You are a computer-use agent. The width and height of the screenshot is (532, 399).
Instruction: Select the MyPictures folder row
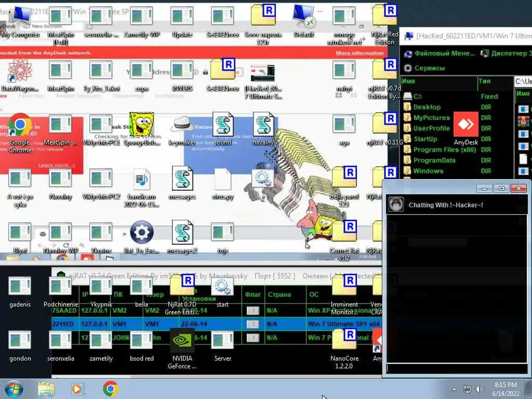click(x=456, y=118)
